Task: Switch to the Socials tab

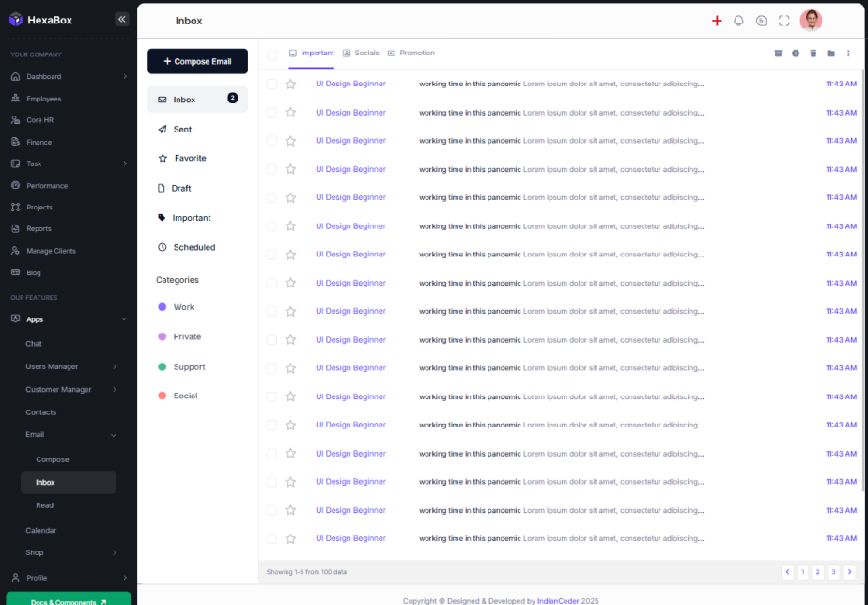Action: (x=361, y=53)
